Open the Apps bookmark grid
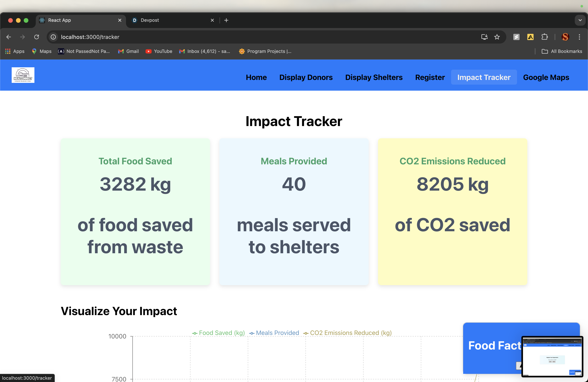Viewport: 588px width, 382px height. point(15,51)
